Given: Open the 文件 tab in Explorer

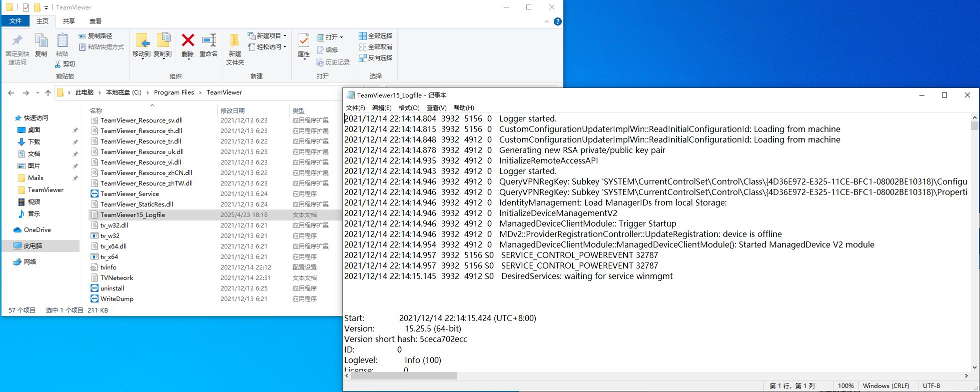Looking at the screenshot, I should (16, 21).
